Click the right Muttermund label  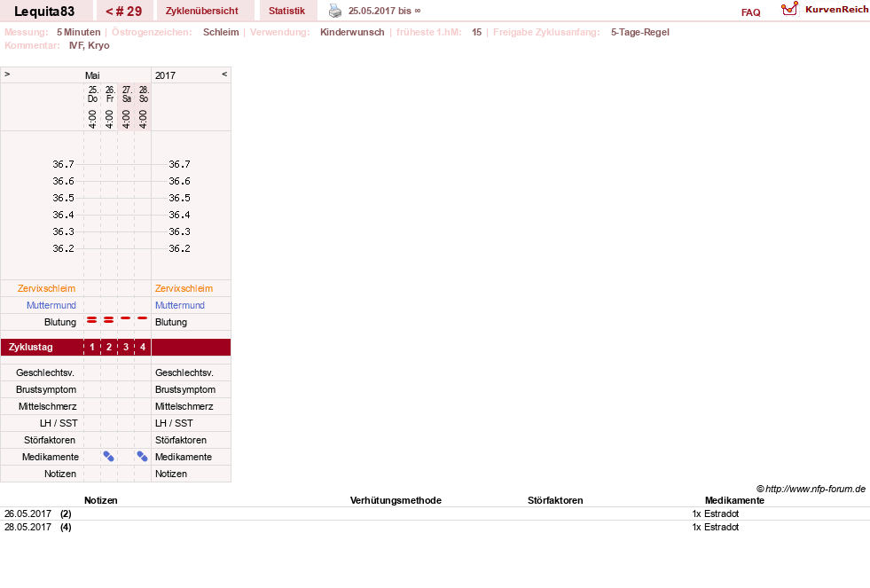click(180, 305)
